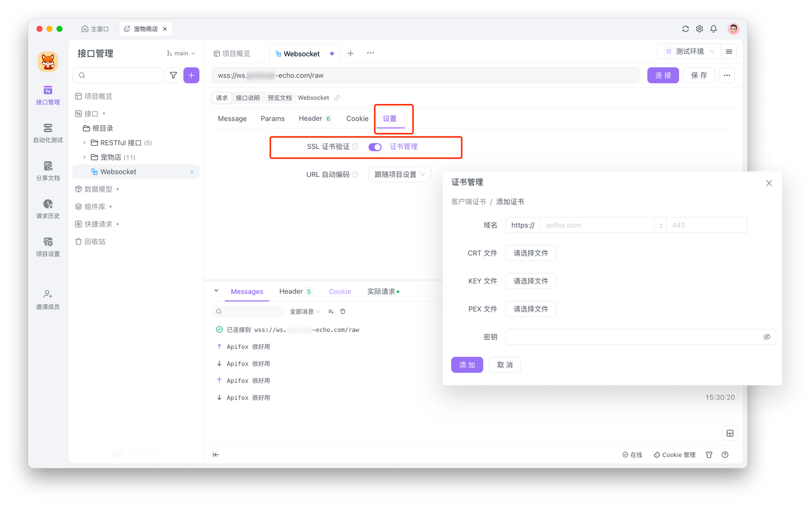Open the filter icon beside the search box

coord(173,75)
